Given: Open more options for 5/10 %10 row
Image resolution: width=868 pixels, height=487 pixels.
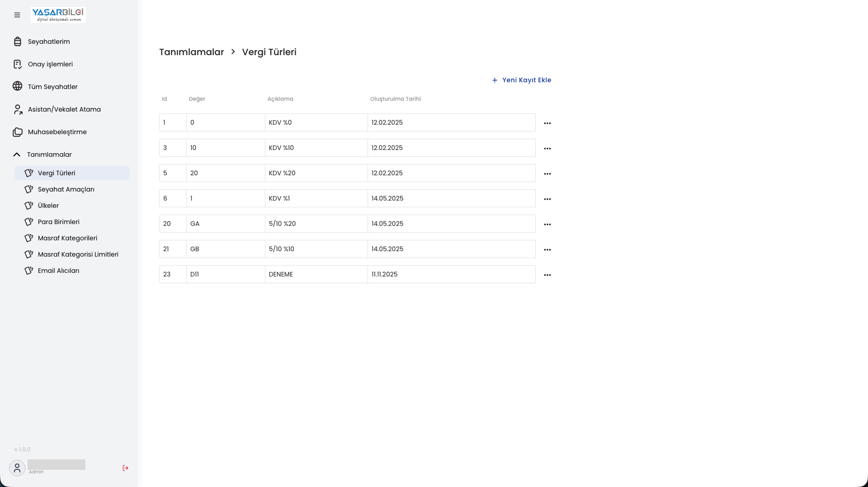Looking at the screenshot, I should (547, 250).
